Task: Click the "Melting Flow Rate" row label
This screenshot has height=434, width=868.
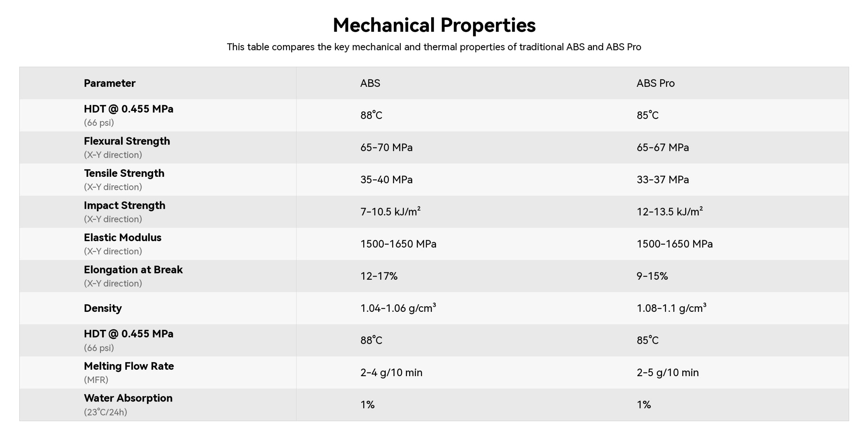Action: [129, 366]
